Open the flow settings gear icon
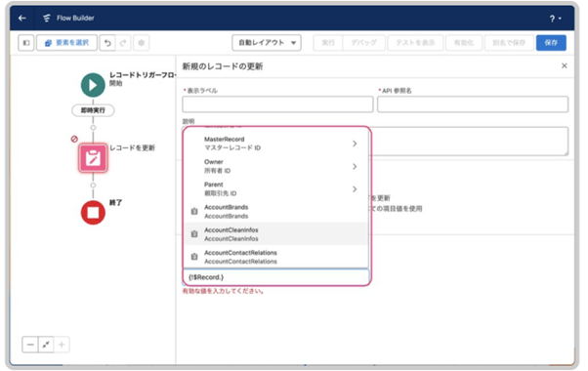The width and height of the screenshot is (588, 371). click(x=142, y=43)
